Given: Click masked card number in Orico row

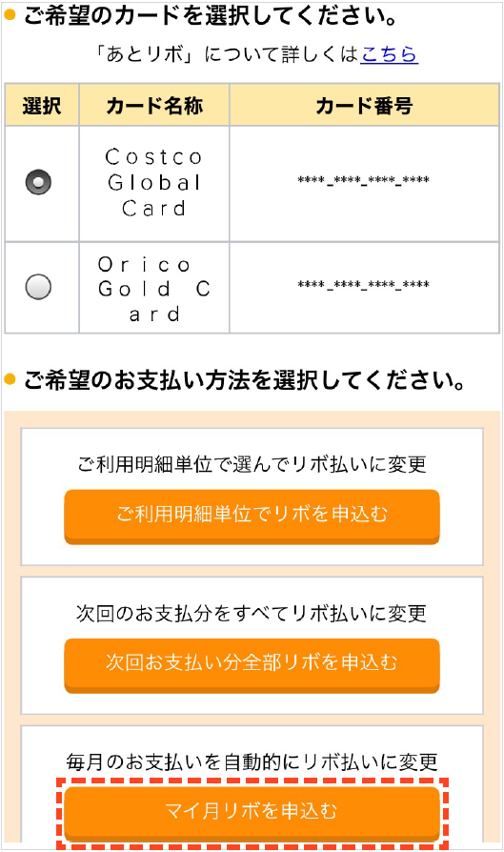Looking at the screenshot, I should point(363,285).
